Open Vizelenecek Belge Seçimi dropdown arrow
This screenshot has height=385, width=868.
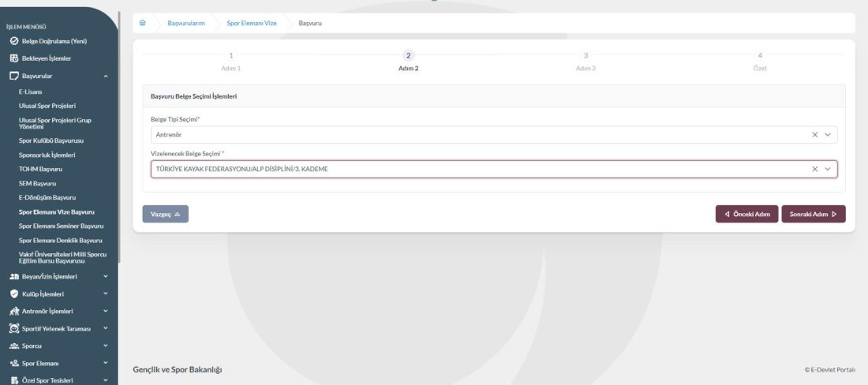pyautogui.click(x=829, y=169)
